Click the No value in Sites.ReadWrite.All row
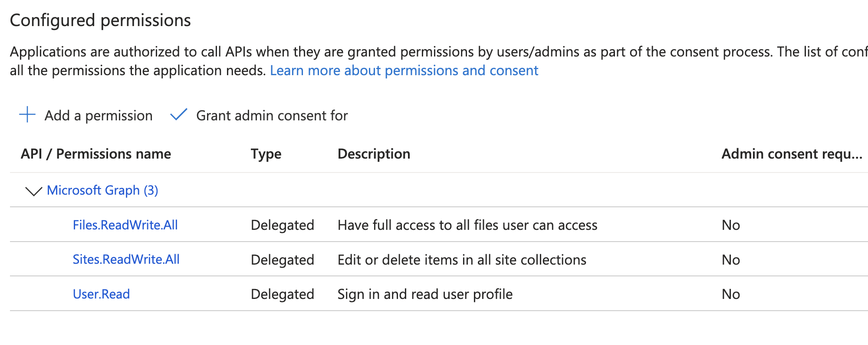 [x=731, y=260]
